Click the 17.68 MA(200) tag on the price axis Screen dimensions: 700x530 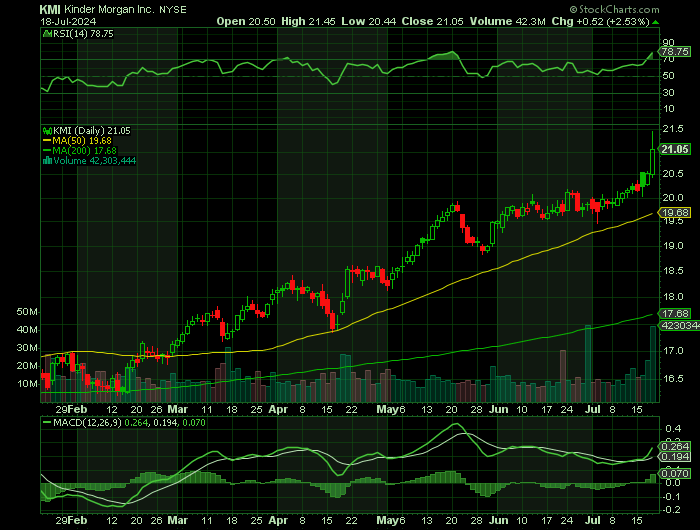pyautogui.click(x=675, y=313)
